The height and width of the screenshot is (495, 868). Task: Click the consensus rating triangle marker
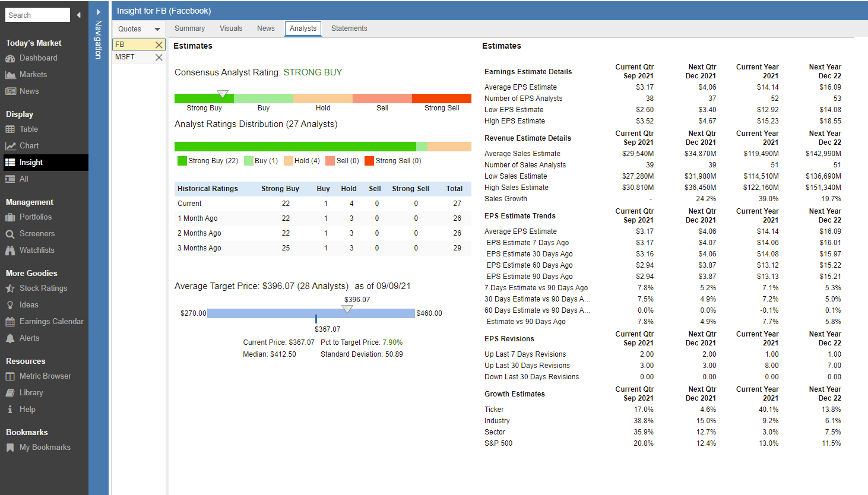pyautogui.click(x=223, y=94)
